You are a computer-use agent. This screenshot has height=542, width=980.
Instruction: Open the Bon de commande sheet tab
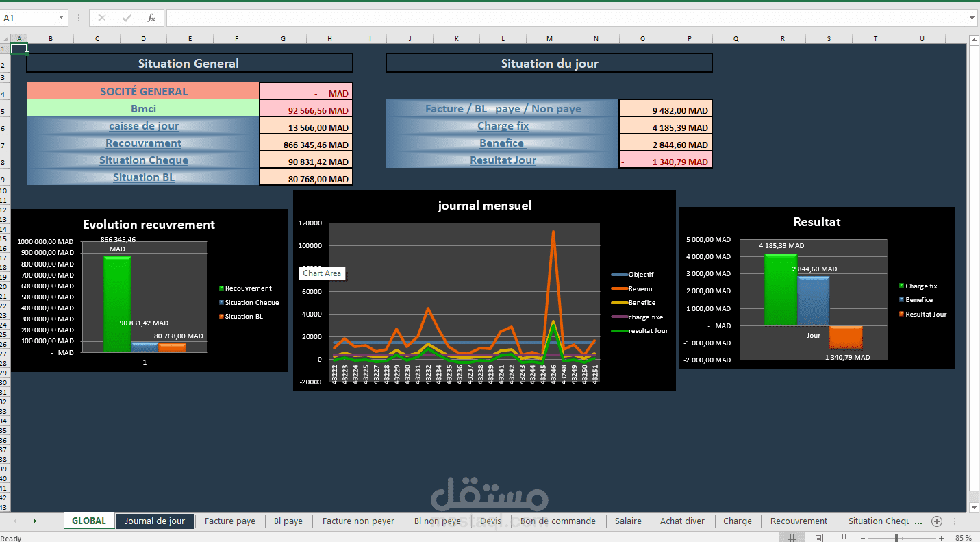tap(558, 521)
